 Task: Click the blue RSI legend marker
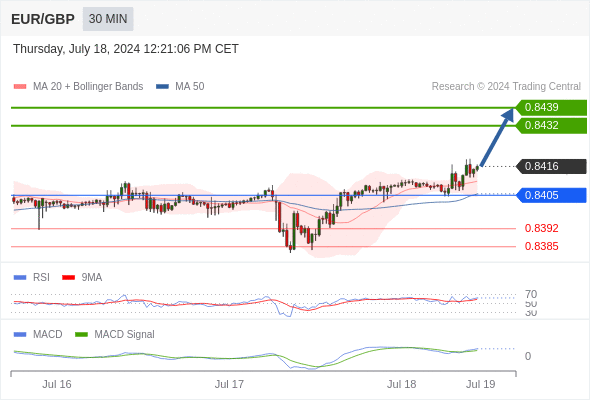[20, 278]
